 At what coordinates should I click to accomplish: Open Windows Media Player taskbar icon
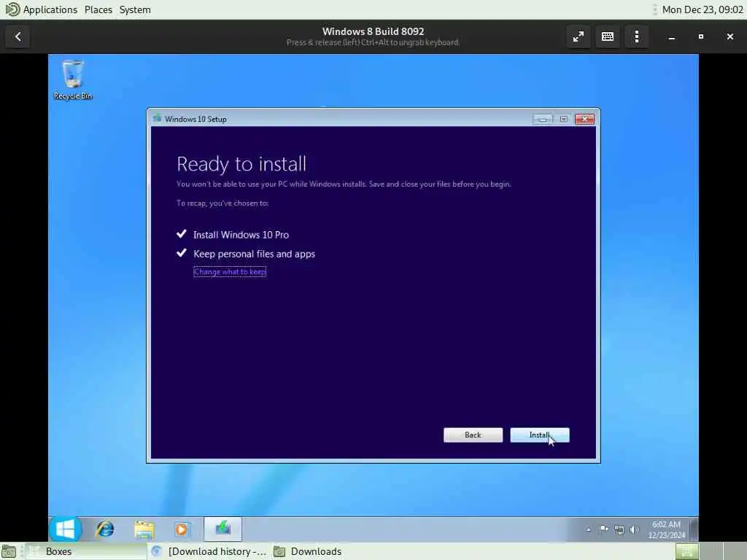(x=182, y=529)
